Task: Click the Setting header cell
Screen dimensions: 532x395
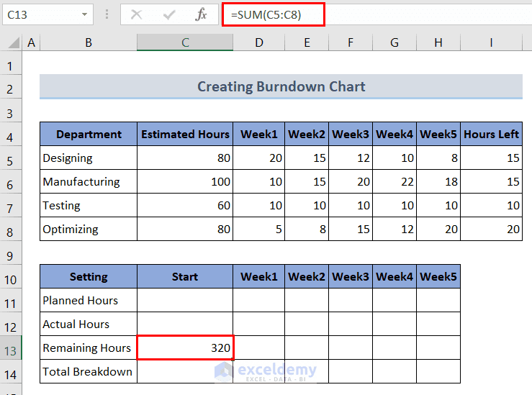Action: tap(89, 277)
